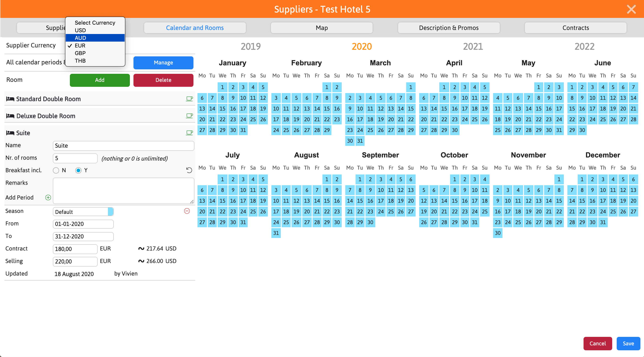Select February 29 in the calendar
This screenshot has height=357, width=644.
(x=327, y=130)
